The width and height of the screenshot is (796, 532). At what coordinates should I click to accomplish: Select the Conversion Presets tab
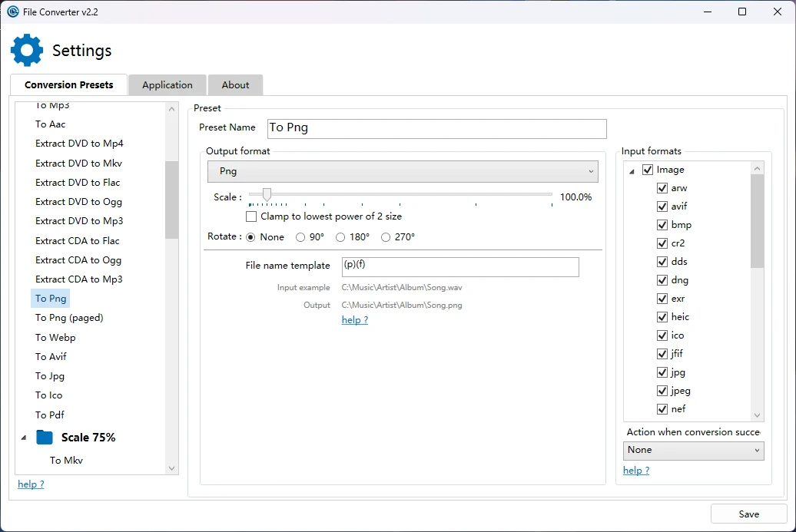[x=68, y=84]
